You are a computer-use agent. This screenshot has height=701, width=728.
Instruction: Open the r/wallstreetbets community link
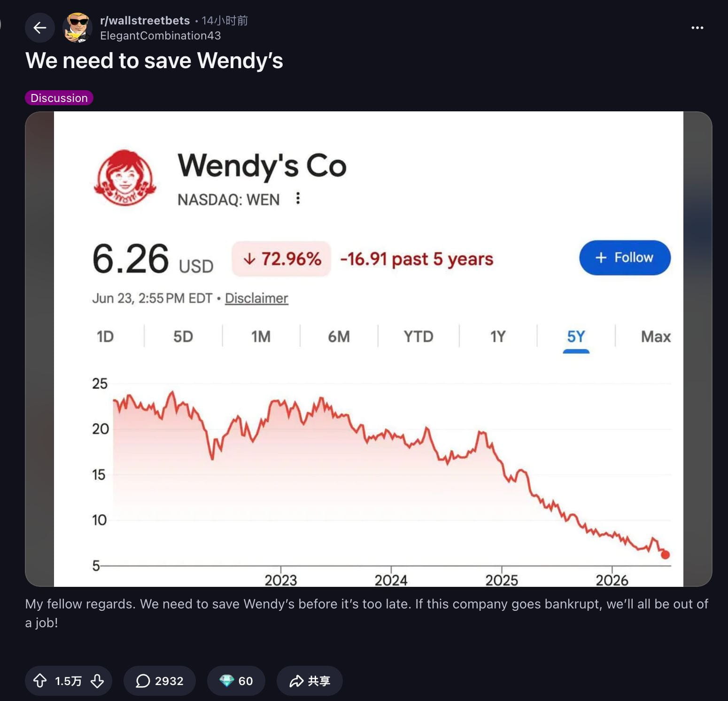pyautogui.click(x=145, y=21)
